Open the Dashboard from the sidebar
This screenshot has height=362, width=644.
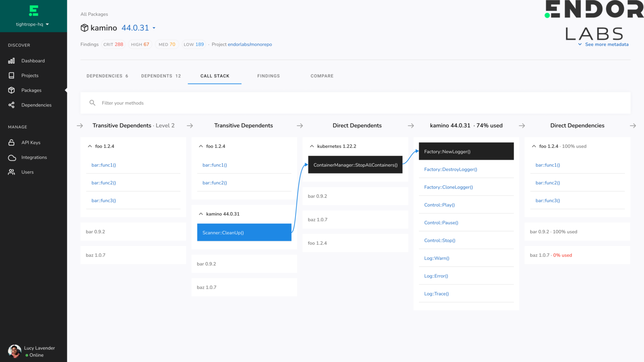click(x=34, y=60)
